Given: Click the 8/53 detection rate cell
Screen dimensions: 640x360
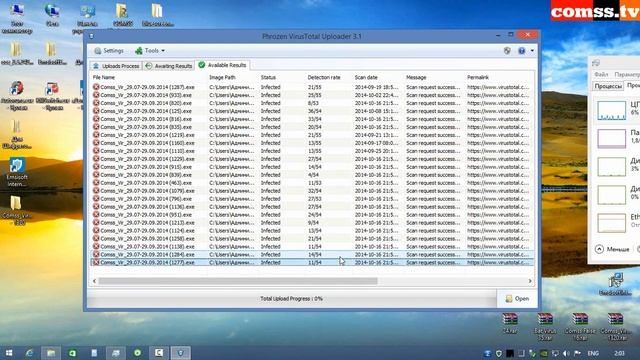Looking at the screenshot, I should tap(313, 103).
